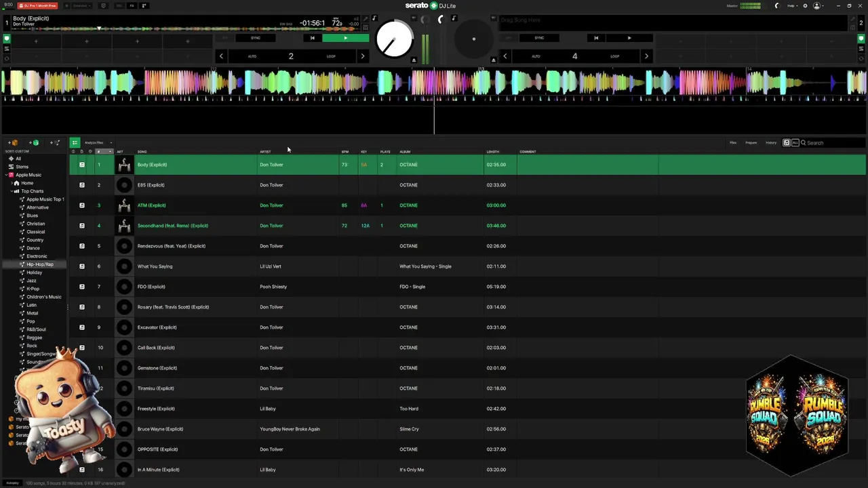Sort library by Artist column

[265, 152]
